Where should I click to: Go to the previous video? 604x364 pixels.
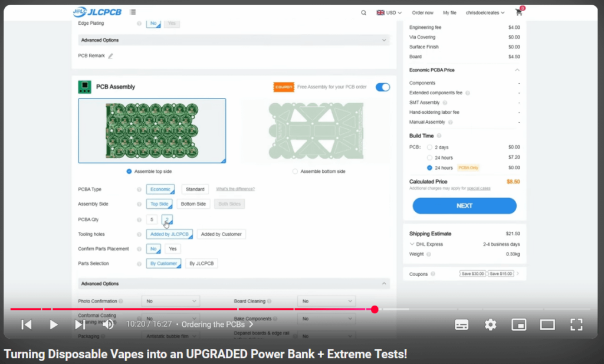[26, 324]
